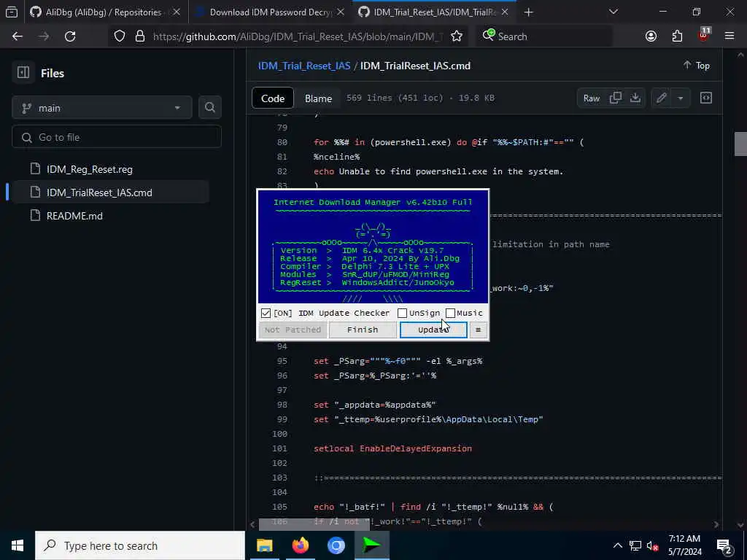Open a new tab with the plus icon
This screenshot has height=560, width=747.
click(x=528, y=12)
